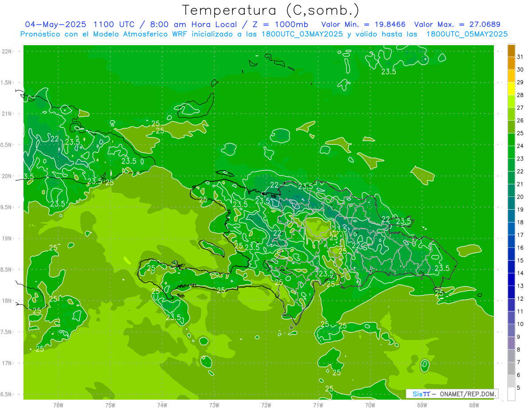This screenshot has height=411, width=532.
Task: Pick the teal swatch between 19 and 20
Action: pyautogui.click(x=511, y=203)
